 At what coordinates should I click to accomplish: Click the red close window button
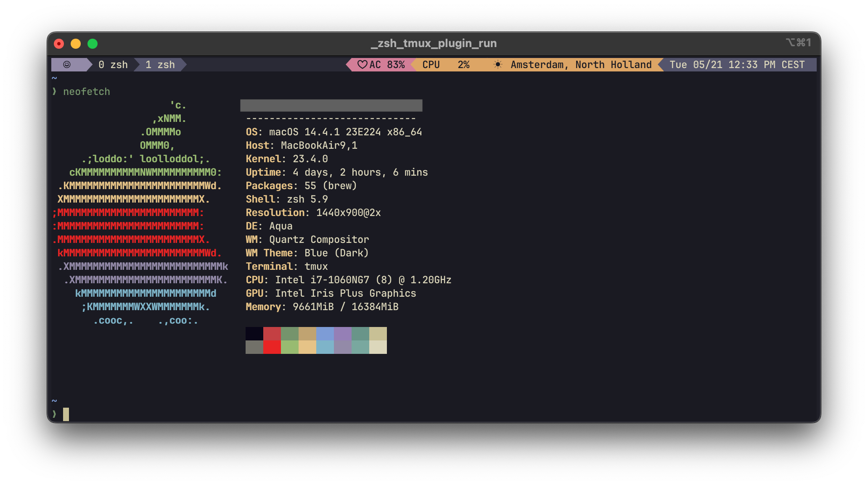pyautogui.click(x=59, y=44)
